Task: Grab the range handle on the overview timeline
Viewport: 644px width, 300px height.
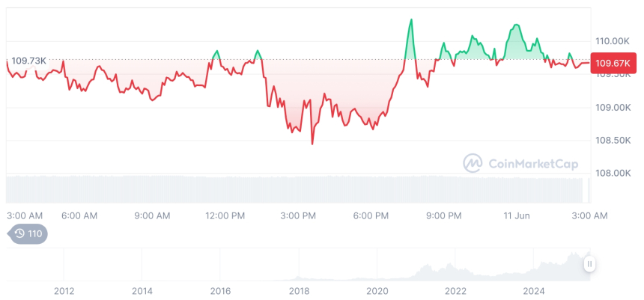Action: pyautogui.click(x=590, y=263)
